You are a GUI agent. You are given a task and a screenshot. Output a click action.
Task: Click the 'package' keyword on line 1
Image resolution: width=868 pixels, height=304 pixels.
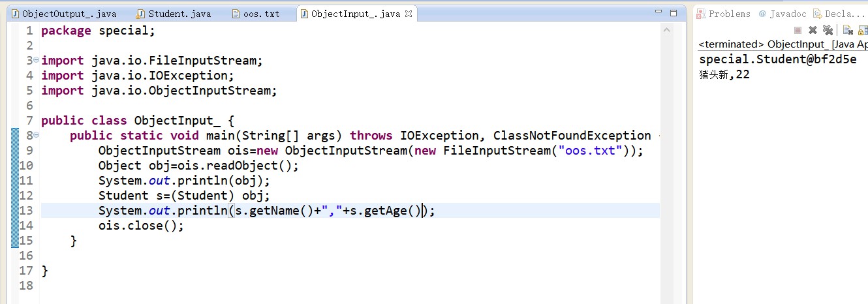66,31
